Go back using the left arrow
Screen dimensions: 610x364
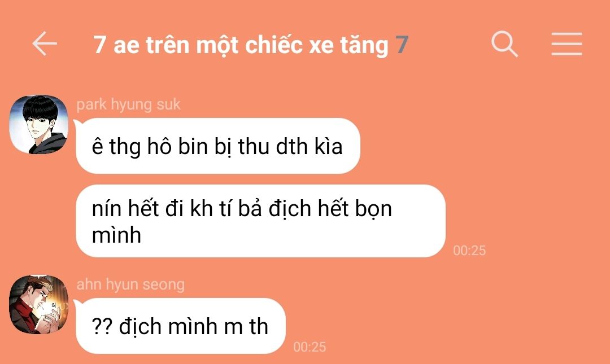pyautogui.click(x=45, y=43)
